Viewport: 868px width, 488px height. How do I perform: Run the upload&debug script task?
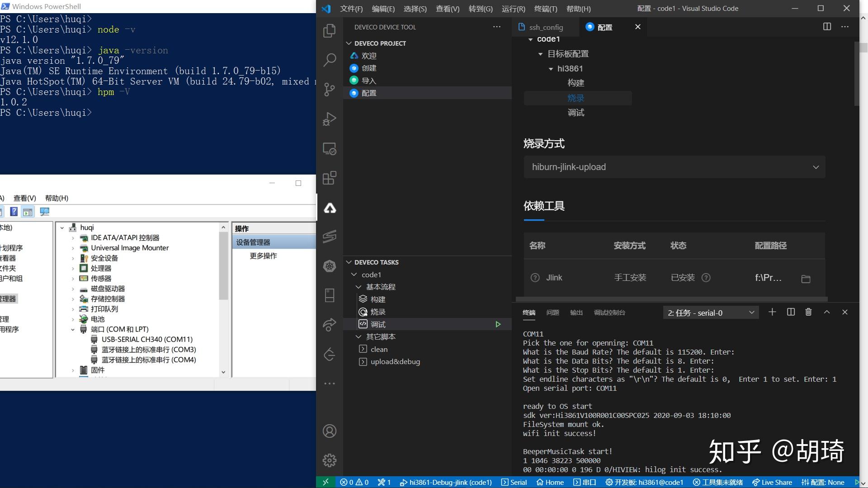[x=395, y=361]
